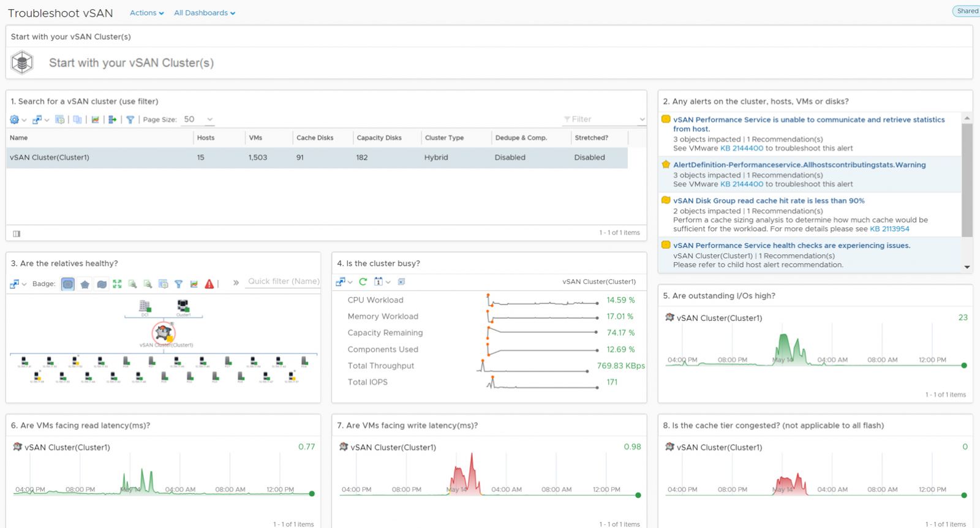Image resolution: width=980 pixels, height=528 pixels.
Task: Sort by the Hosts column header
Action: [206, 138]
